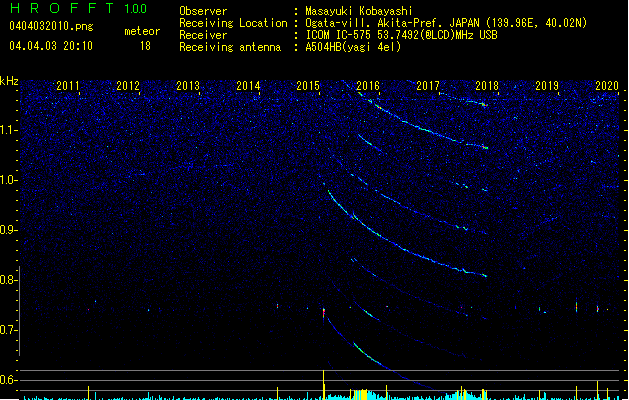Click the version number 1.0.0
629x400 pixels.
tap(136, 9)
